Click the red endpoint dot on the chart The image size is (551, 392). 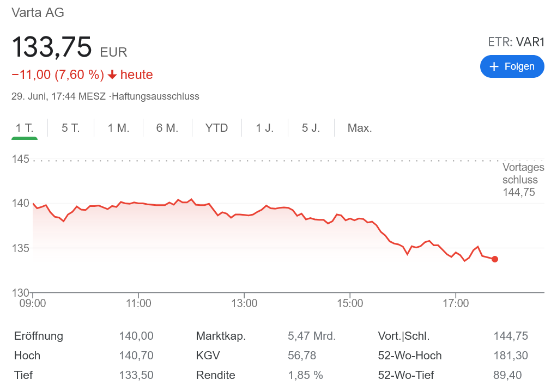pos(494,259)
